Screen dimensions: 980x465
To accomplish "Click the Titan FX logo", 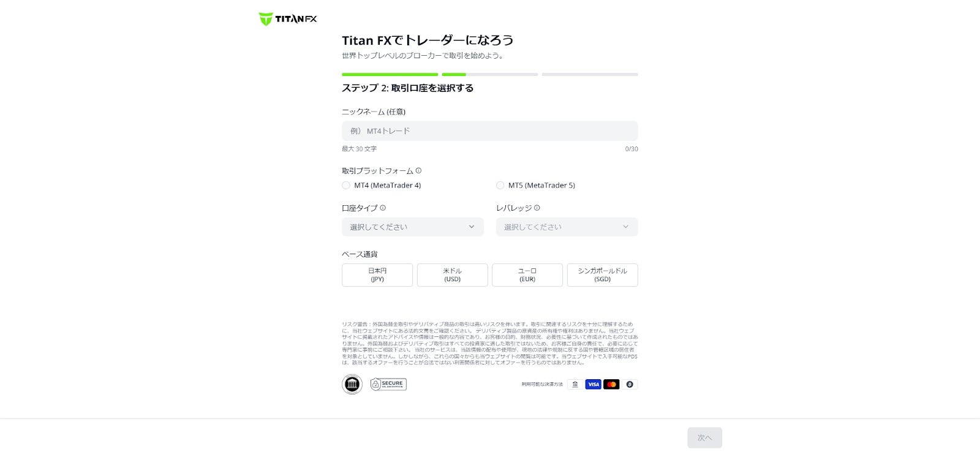I will 288,19.
